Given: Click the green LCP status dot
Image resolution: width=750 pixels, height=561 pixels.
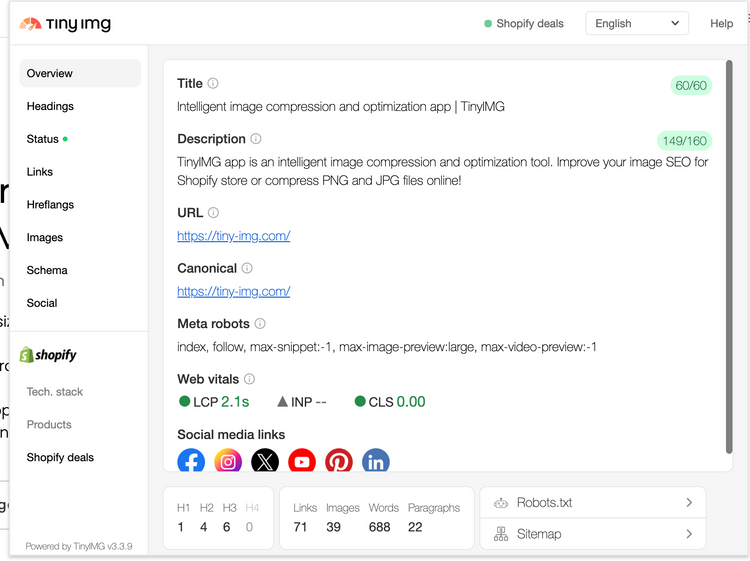Looking at the screenshot, I should [185, 401].
